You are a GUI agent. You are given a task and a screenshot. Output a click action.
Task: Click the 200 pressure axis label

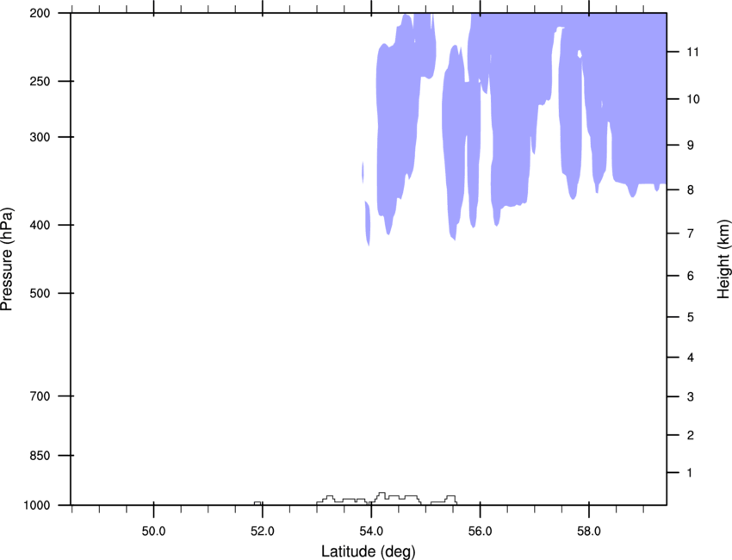(x=40, y=13)
